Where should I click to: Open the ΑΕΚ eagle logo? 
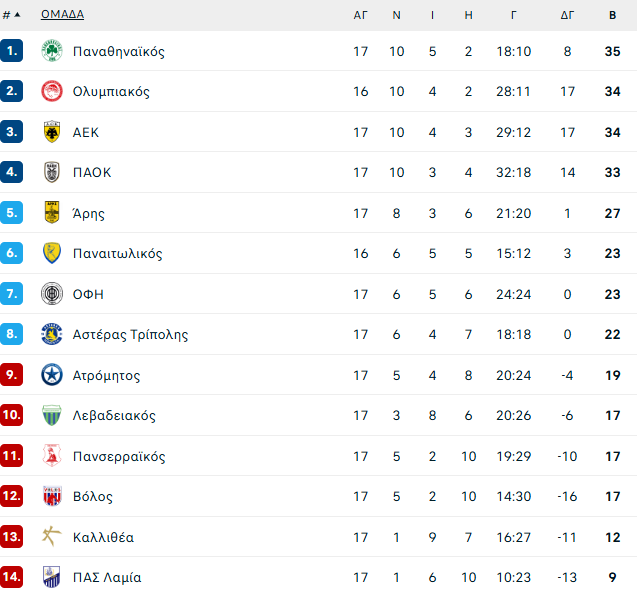52,132
